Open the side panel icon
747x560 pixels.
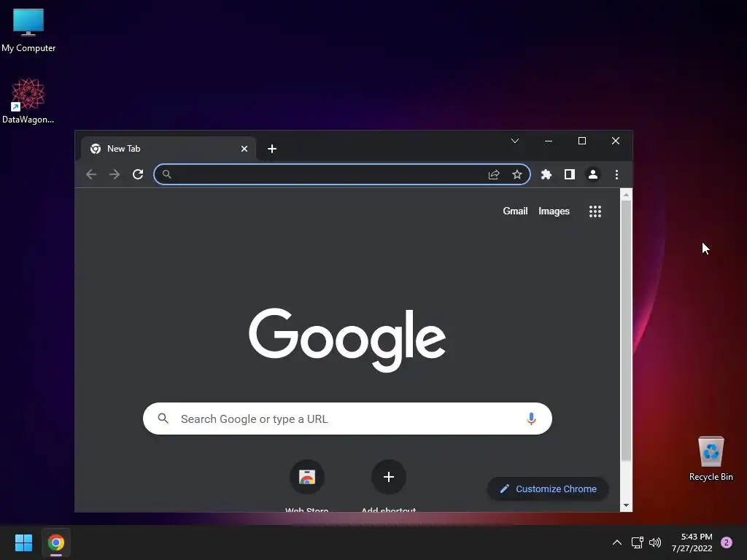(569, 174)
